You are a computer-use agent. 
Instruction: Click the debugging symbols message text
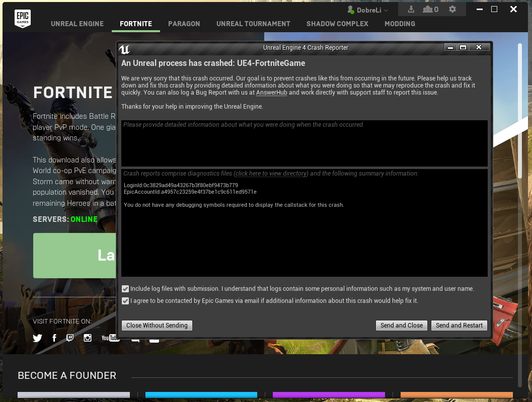pos(234,205)
